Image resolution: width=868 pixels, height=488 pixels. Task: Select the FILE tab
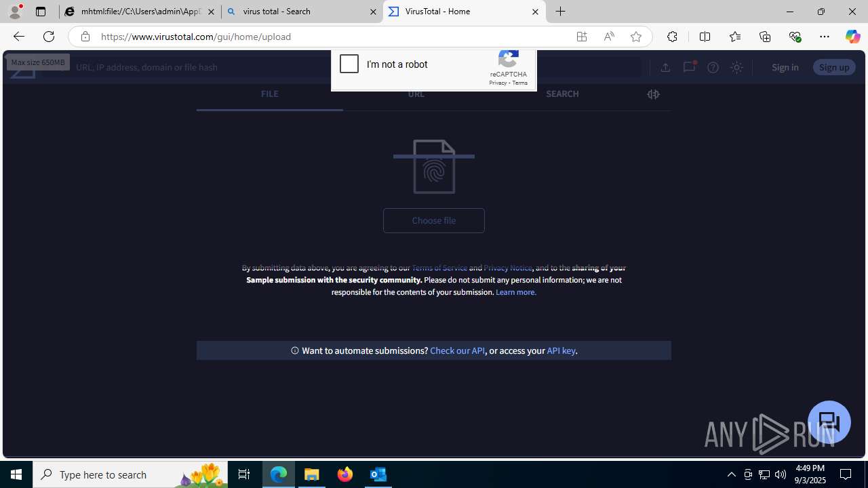(269, 94)
